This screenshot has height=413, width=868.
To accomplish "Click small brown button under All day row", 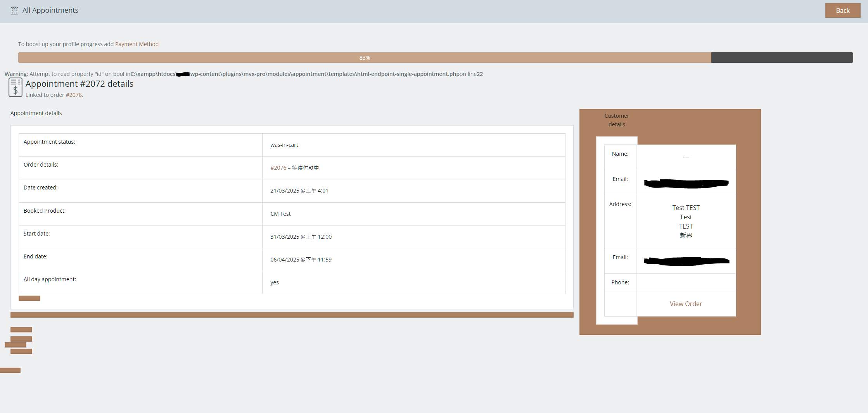I will point(29,298).
